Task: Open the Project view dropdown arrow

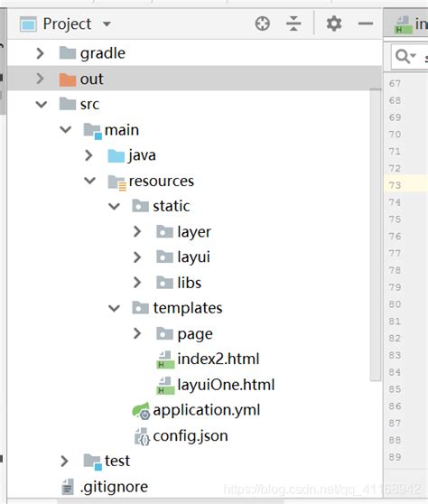Action: tap(107, 24)
